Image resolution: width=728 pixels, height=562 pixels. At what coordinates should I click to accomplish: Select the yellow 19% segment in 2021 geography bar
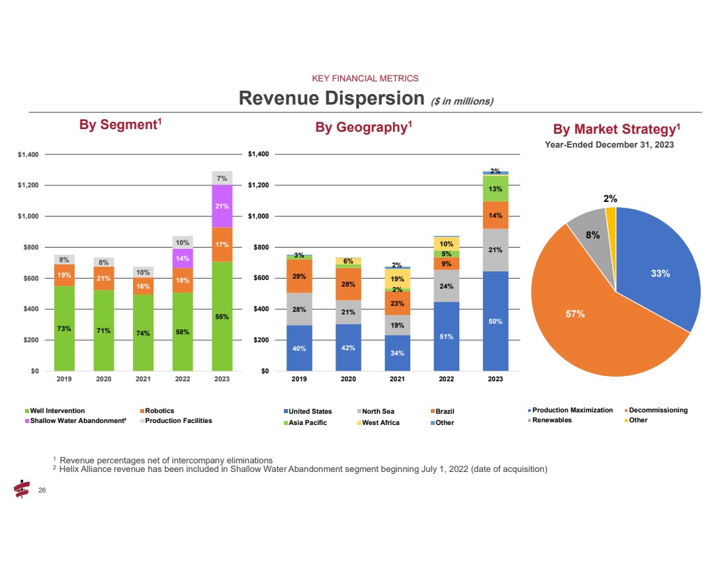[397, 278]
